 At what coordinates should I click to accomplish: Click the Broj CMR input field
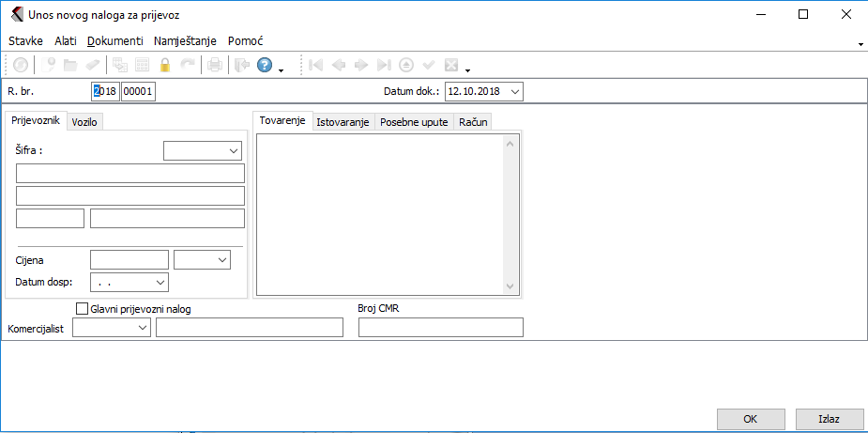click(x=440, y=327)
